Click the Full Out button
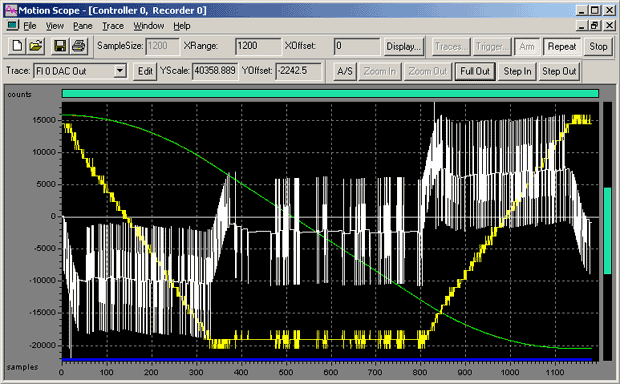 click(475, 71)
